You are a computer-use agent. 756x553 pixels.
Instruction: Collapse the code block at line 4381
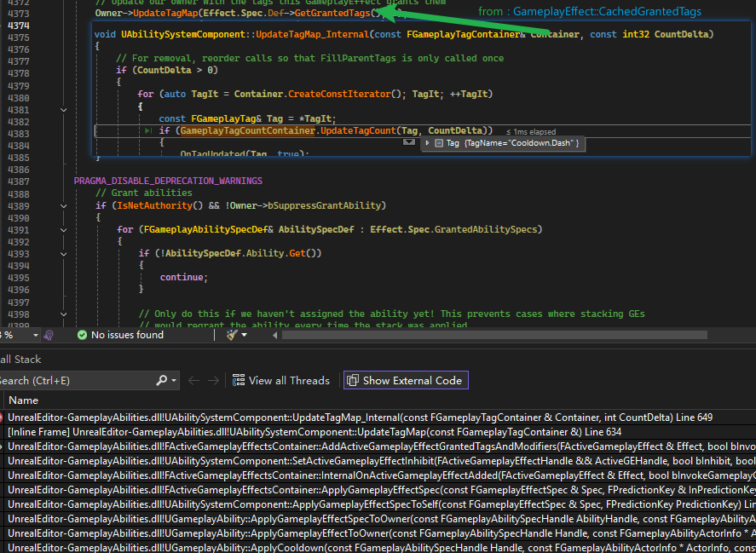coord(64,110)
